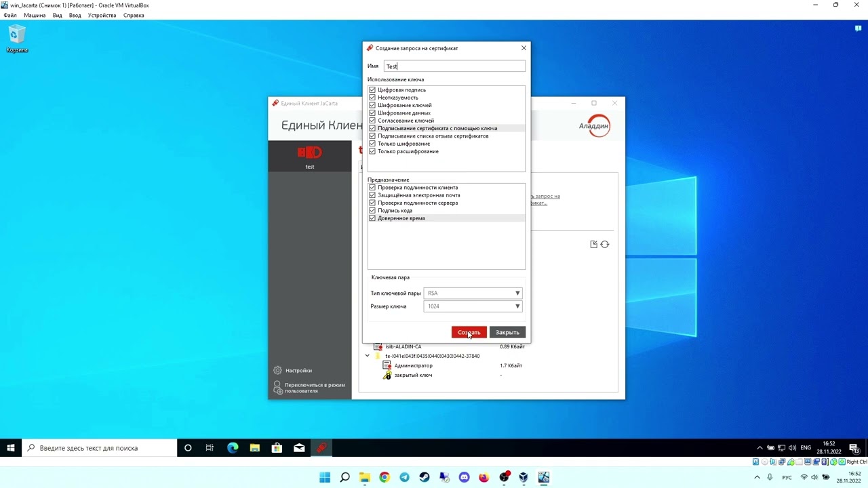This screenshot has height=488, width=868.
Task: Open Task View in guest taskbar
Action: pos(210,448)
